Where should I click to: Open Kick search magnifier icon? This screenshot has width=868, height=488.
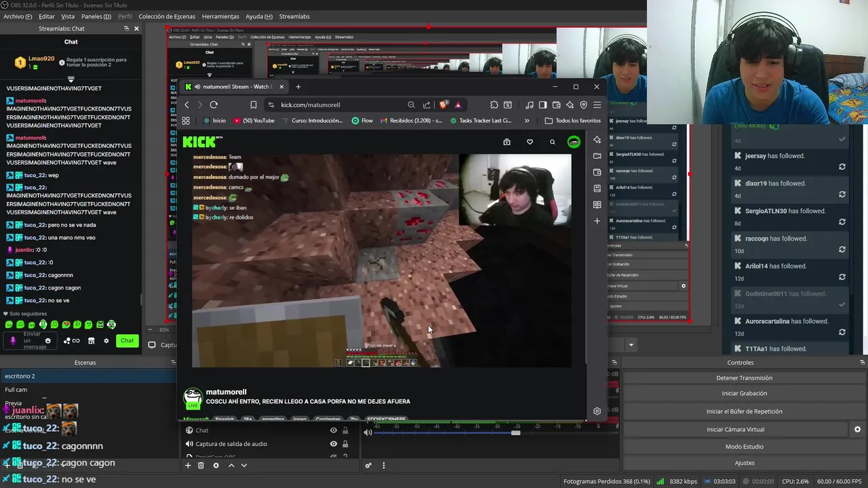(x=553, y=142)
